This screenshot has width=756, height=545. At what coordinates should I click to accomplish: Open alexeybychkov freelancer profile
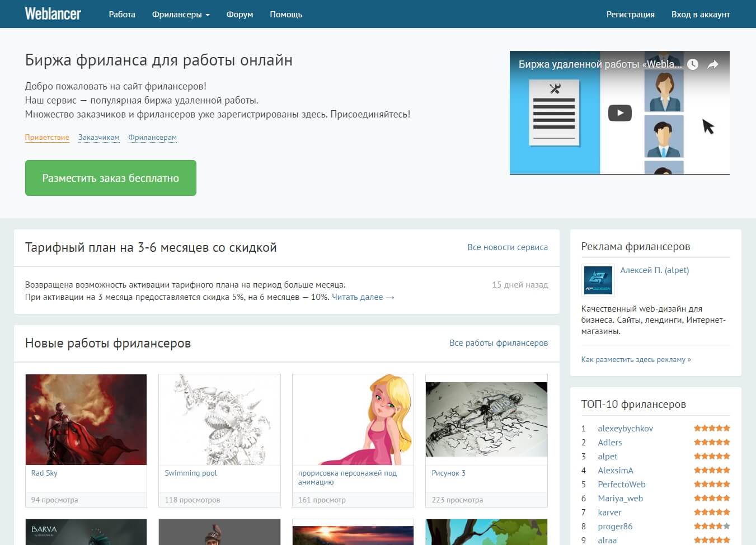pyautogui.click(x=626, y=429)
